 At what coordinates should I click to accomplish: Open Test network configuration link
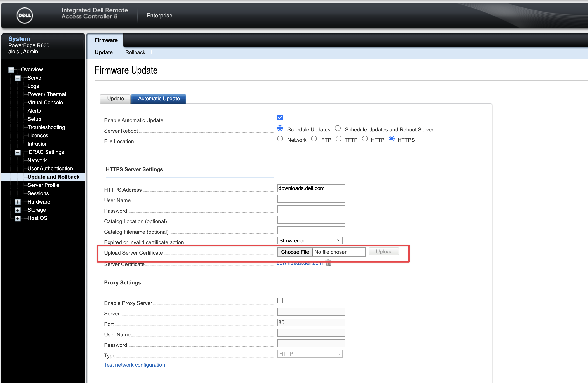coord(134,365)
